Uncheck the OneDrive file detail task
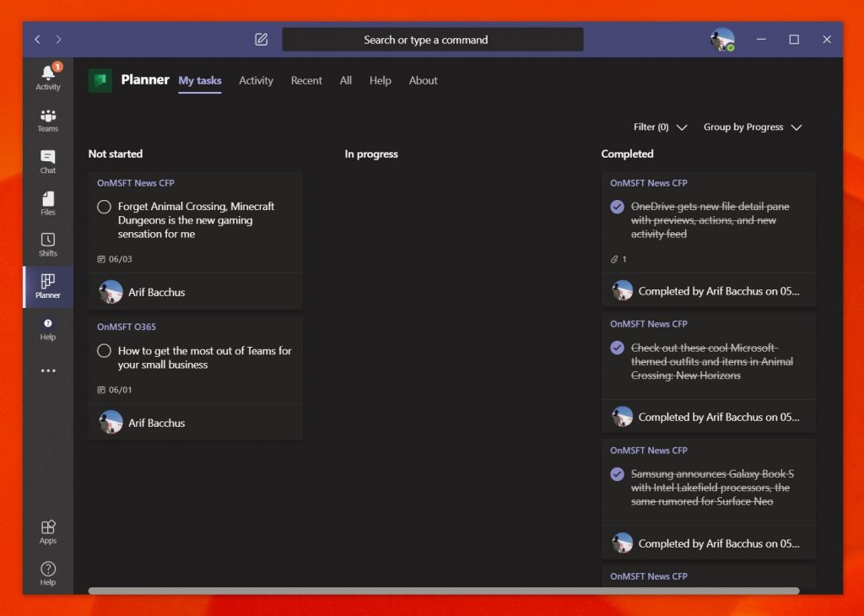 click(x=617, y=207)
